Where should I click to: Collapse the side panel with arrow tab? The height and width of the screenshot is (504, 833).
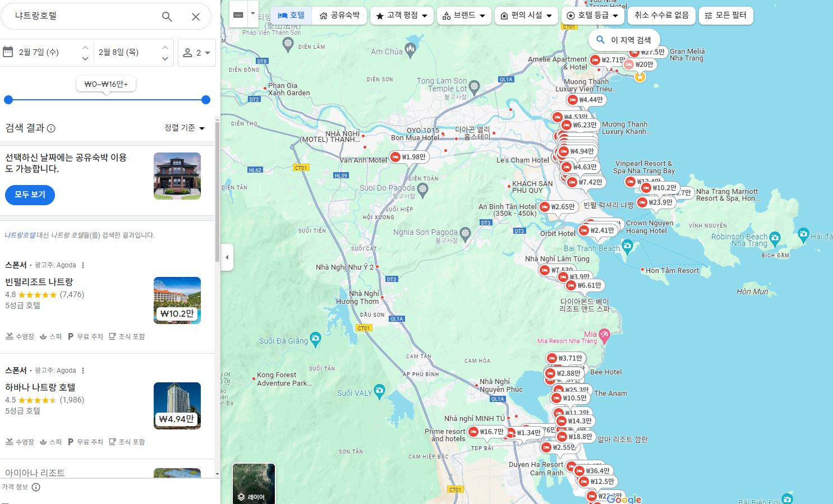227,257
